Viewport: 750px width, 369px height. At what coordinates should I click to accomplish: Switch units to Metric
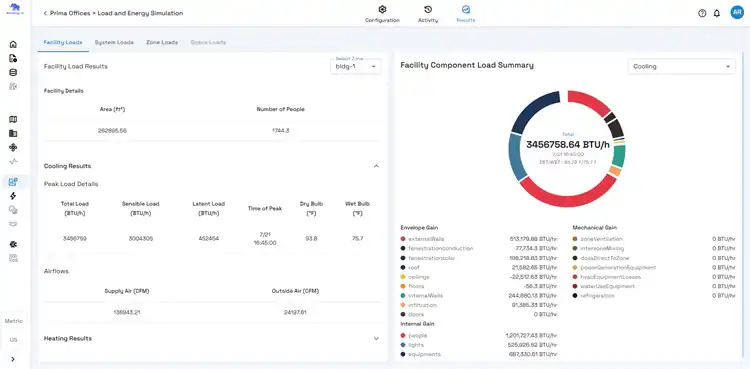(13, 321)
